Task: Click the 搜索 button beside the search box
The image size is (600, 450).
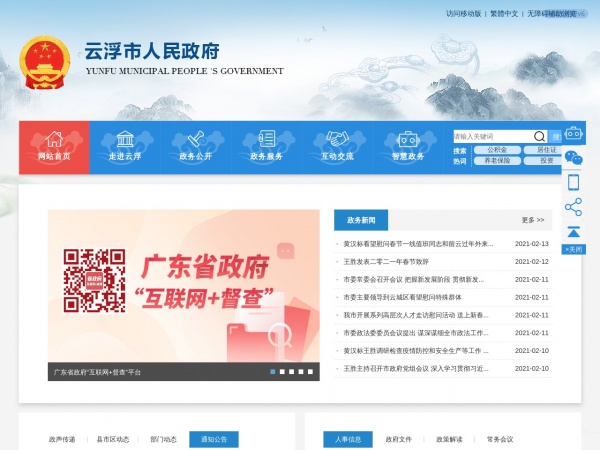Action: [x=556, y=136]
